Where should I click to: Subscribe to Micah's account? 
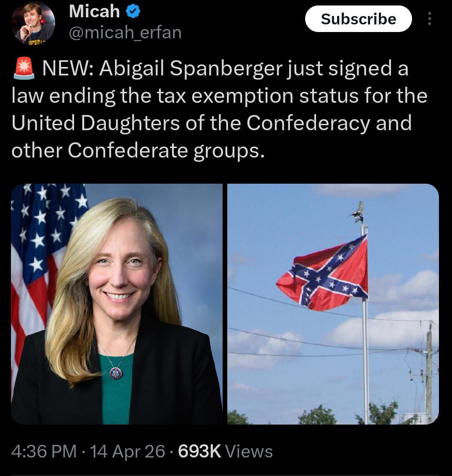(358, 19)
